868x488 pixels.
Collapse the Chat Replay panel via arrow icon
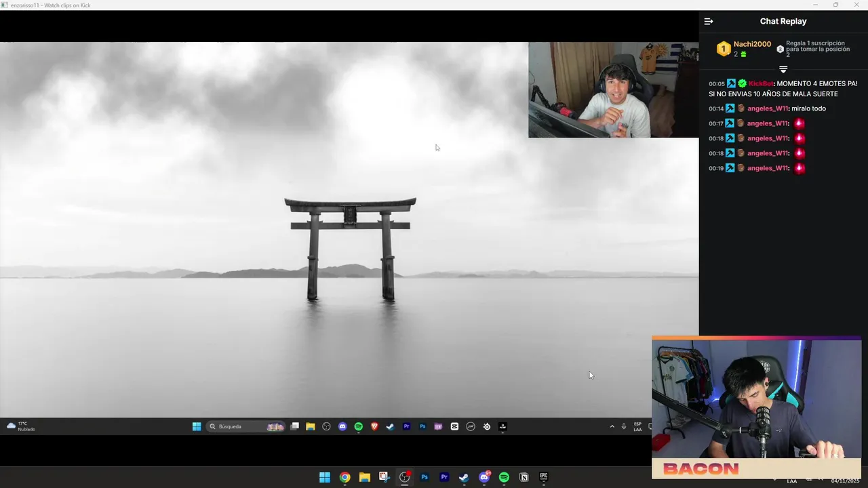point(709,22)
